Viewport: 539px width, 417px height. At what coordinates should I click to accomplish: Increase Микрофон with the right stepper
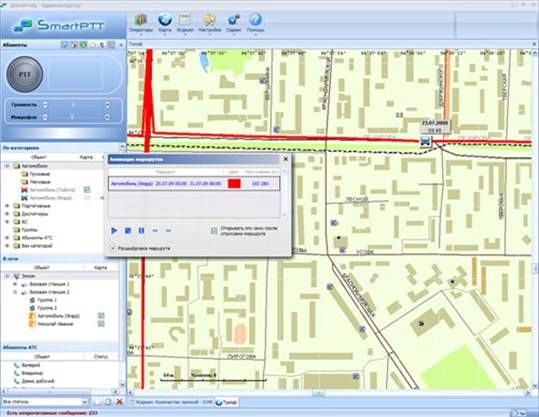point(108,117)
